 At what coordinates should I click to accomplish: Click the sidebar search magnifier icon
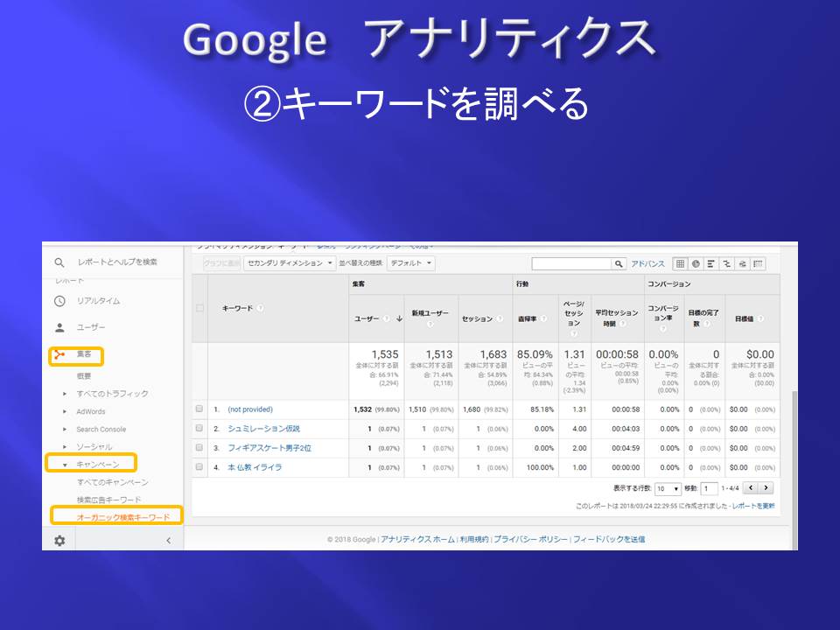[59, 262]
